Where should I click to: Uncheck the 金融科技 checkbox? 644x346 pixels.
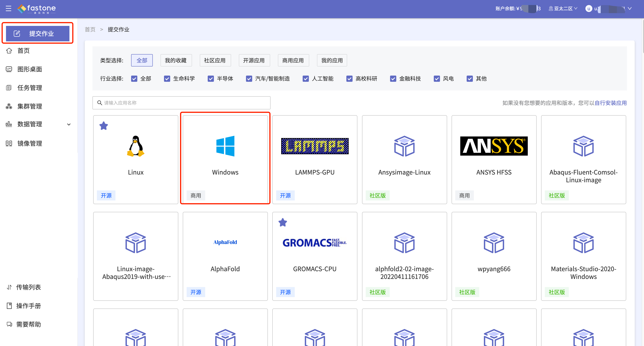(393, 79)
